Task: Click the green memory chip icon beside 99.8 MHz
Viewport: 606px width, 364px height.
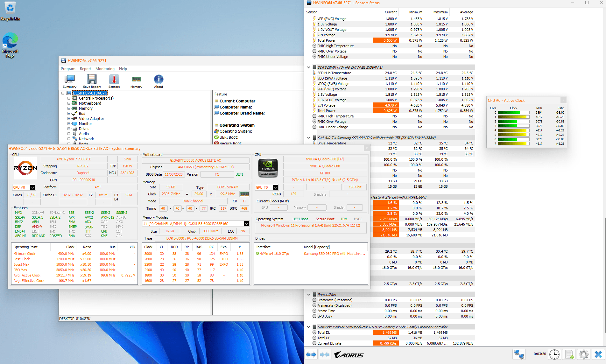Action: pyautogui.click(x=244, y=194)
